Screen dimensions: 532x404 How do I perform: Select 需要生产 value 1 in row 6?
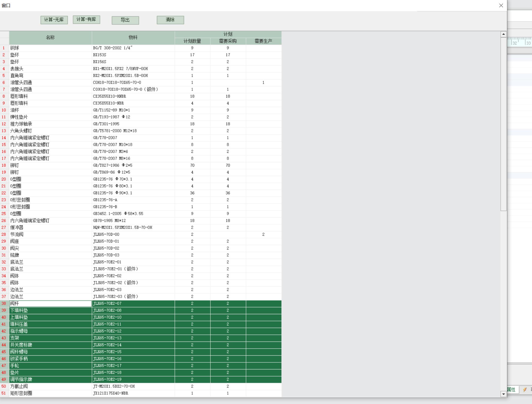[x=263, y=83]
